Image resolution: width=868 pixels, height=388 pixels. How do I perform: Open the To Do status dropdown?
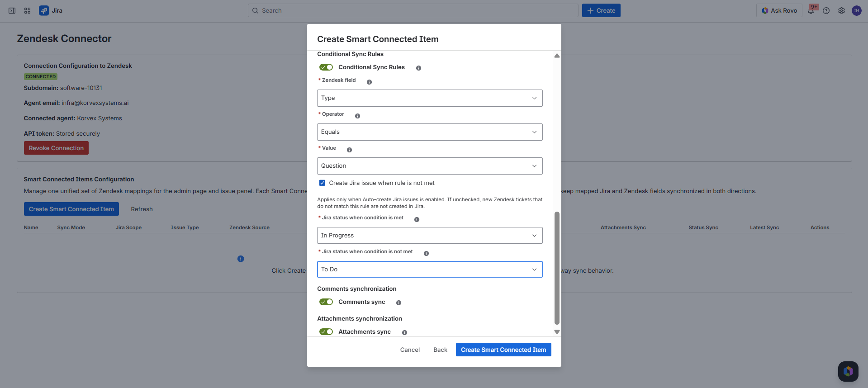430,269
